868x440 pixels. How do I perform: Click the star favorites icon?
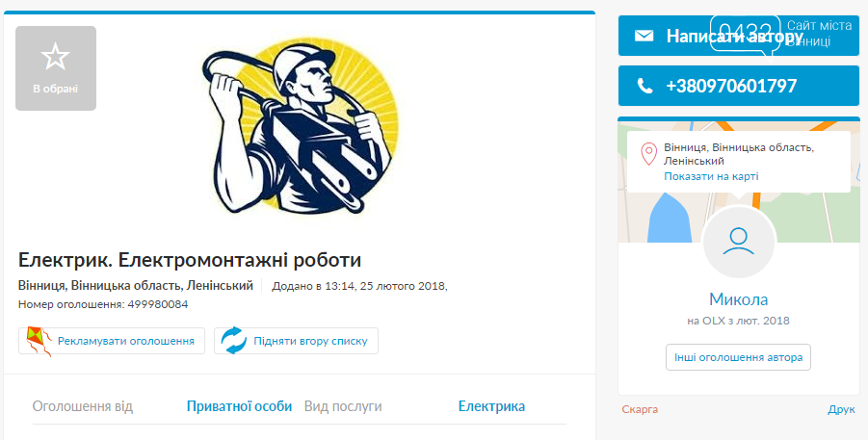[55, 57]
